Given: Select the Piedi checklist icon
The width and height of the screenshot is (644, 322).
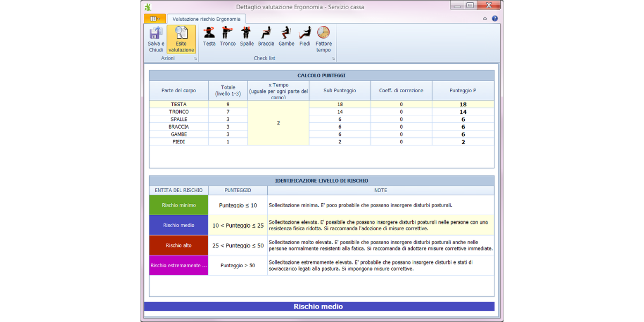Looking at the screenshot, I should tap(305, 33).
